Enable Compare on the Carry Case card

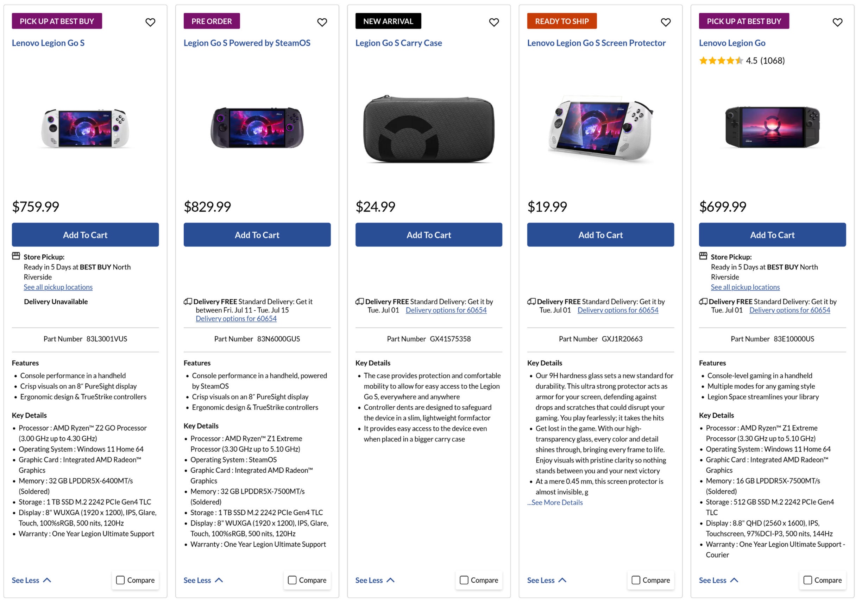tap(464, 580)
